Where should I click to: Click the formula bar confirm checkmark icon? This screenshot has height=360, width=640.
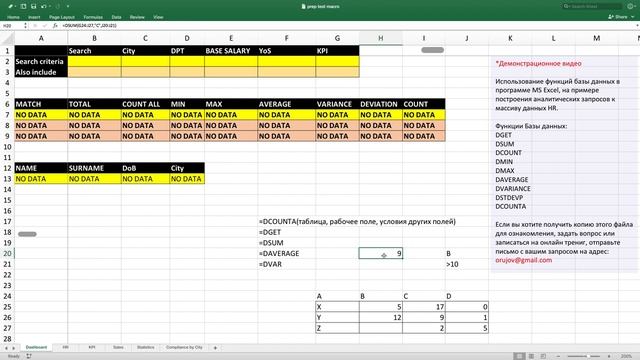tap(44, 26)
